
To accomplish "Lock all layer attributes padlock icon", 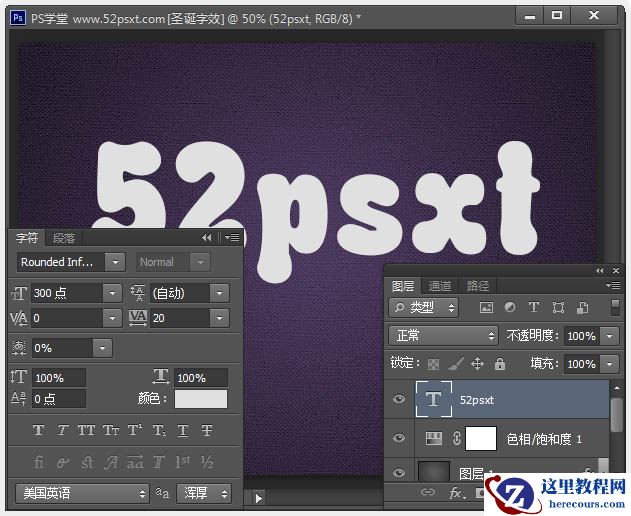I will click(500, 364).
